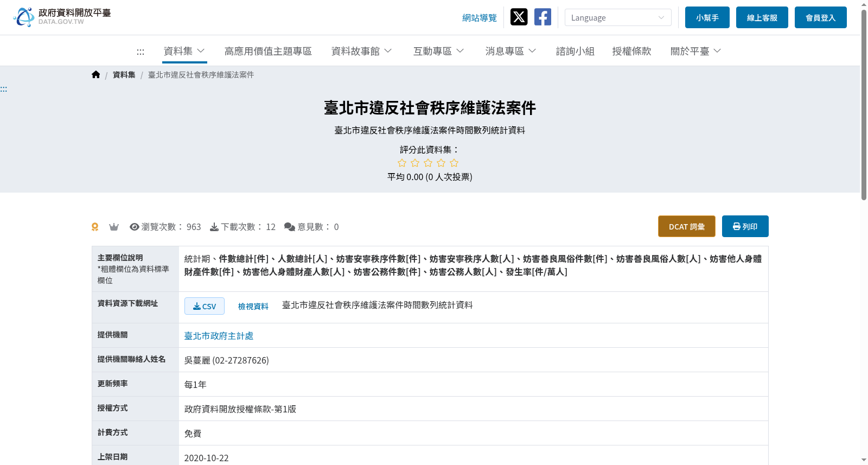Download the CSV resource file
Screen dimensions: 868x465
click(205, 306)
